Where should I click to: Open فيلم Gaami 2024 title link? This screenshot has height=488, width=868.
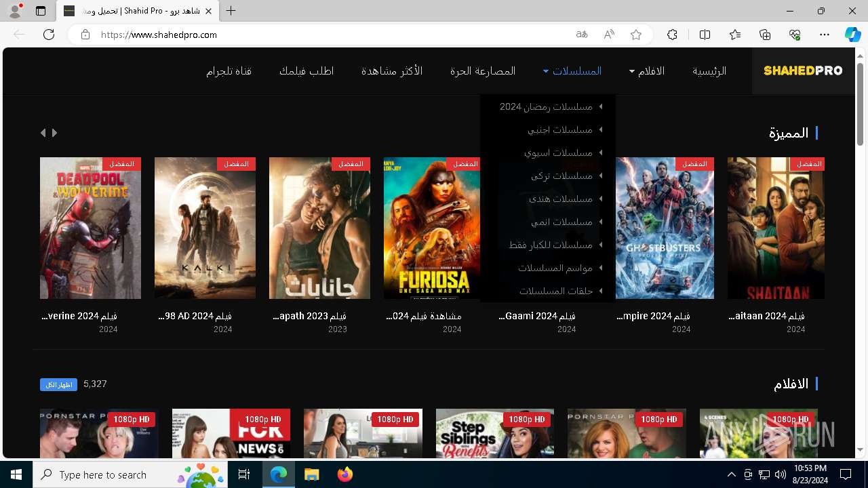pyautogui.click(x=537, y=316)
